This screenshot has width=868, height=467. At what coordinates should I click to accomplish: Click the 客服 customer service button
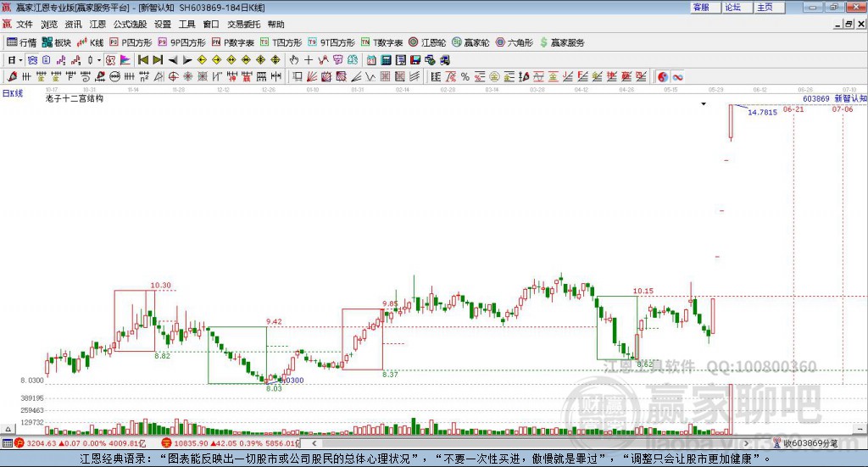coord(704,7)
